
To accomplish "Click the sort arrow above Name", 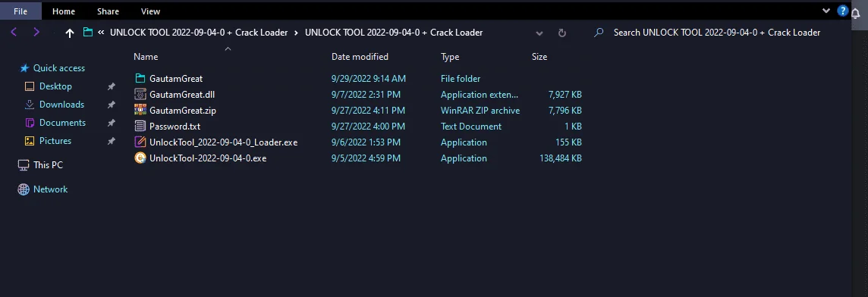I will tap(228, 48).
